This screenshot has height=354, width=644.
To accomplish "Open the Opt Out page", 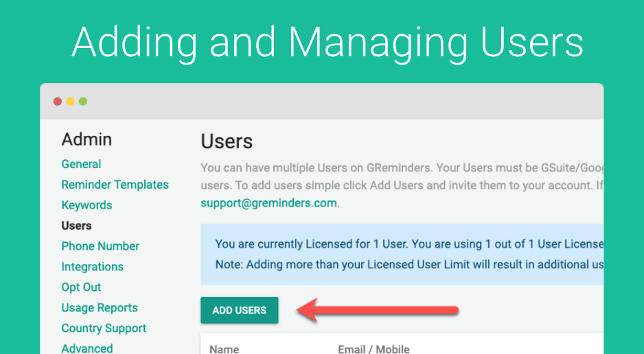I will click(x=81, y=287).
